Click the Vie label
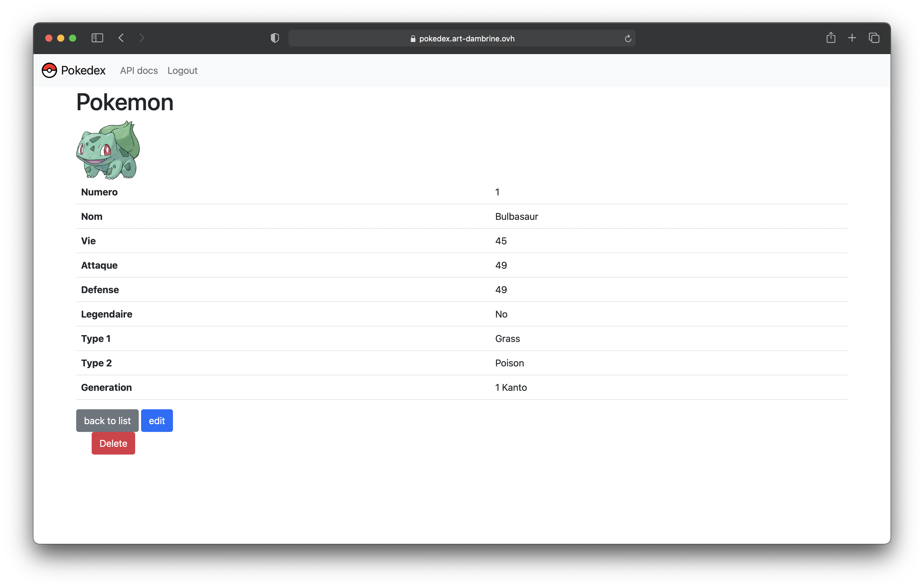924x588 pixels. [x=88, y=241]
